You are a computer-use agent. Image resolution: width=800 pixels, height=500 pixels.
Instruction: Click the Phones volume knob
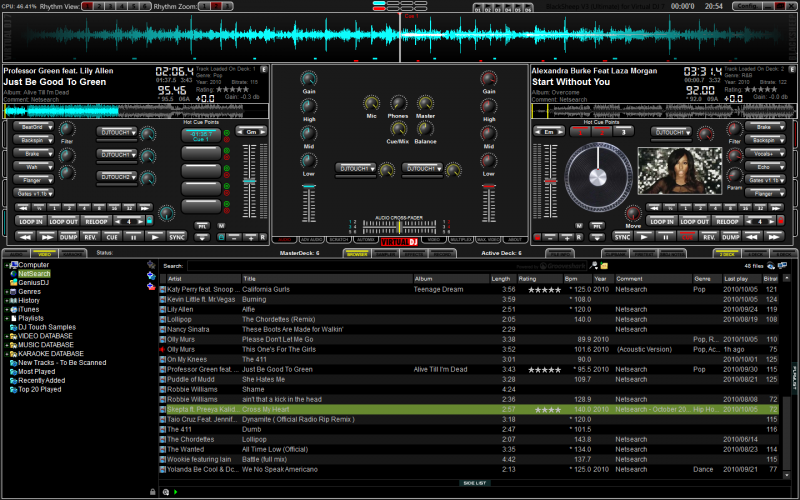(x=398, y=104)
